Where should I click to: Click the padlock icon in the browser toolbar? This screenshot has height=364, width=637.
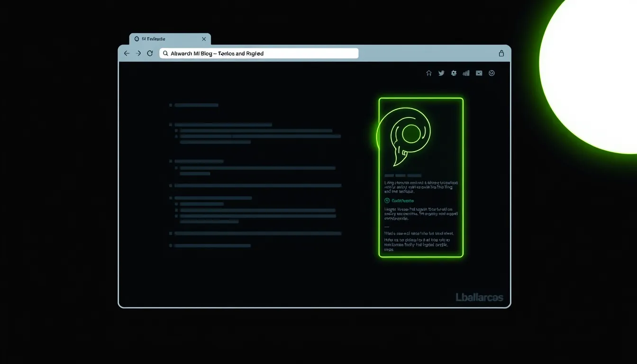[501, 54]
